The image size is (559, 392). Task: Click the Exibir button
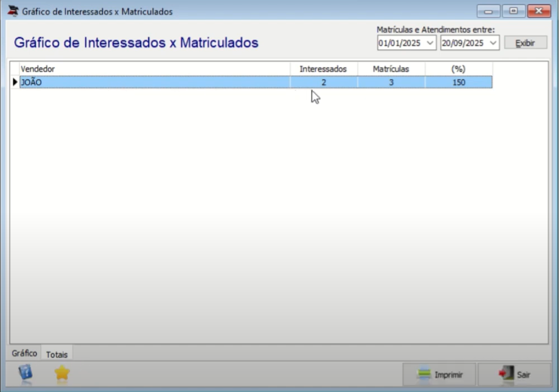(x=525, y=43)
